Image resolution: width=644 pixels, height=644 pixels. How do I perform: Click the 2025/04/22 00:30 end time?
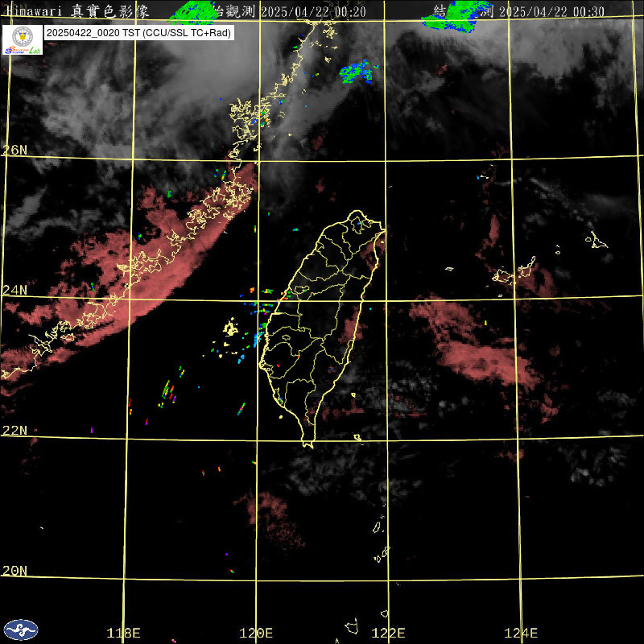pyautogui.click(x=551, y=12)
